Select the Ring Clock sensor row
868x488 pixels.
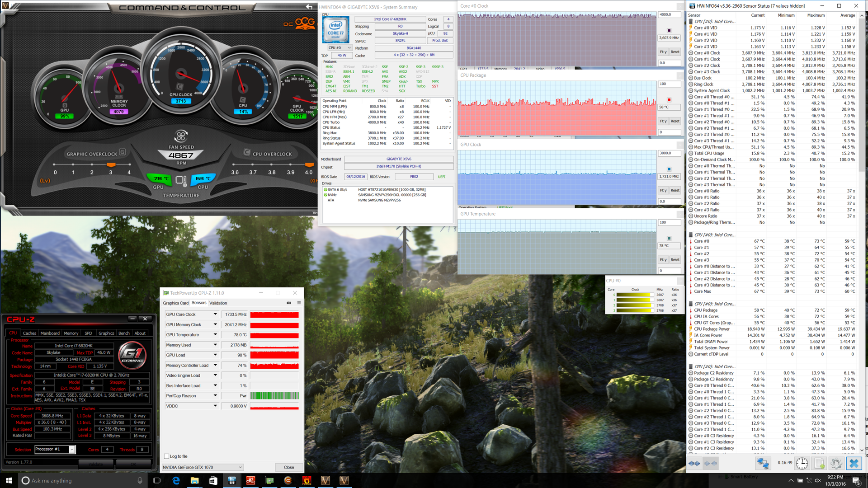(773, 84)
